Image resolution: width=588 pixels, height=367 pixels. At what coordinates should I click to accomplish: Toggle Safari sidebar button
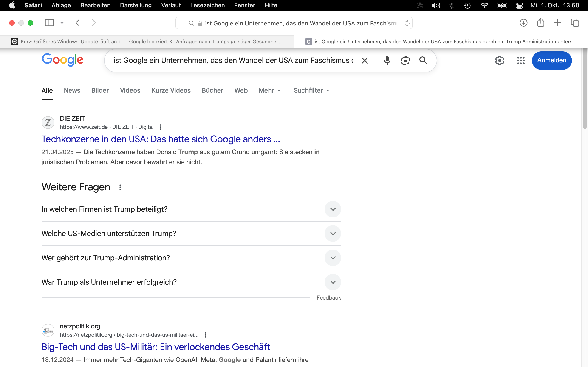[x=49, y=23]
